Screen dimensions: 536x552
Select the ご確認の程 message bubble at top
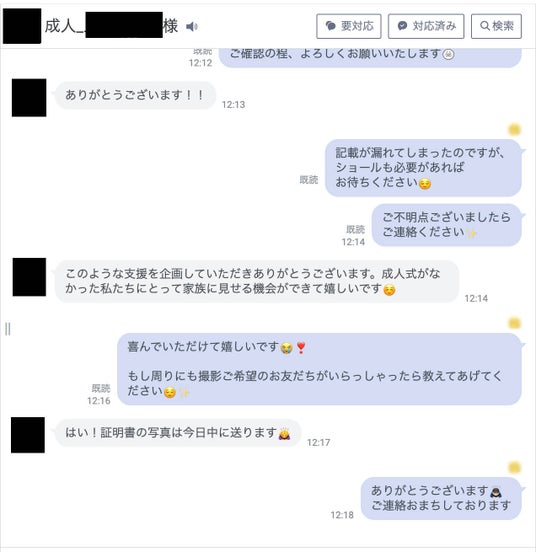tap(370, 57)
